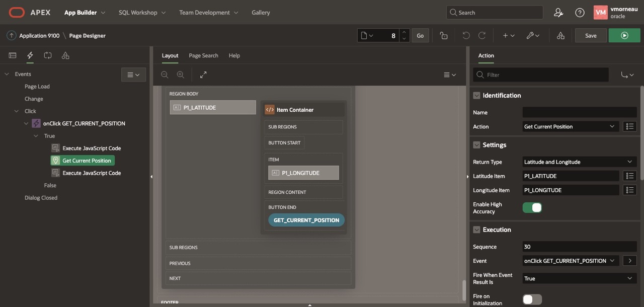Run the page with the green play button
The width and height of the screenshot is (644, 307).
tap(624, 36)
